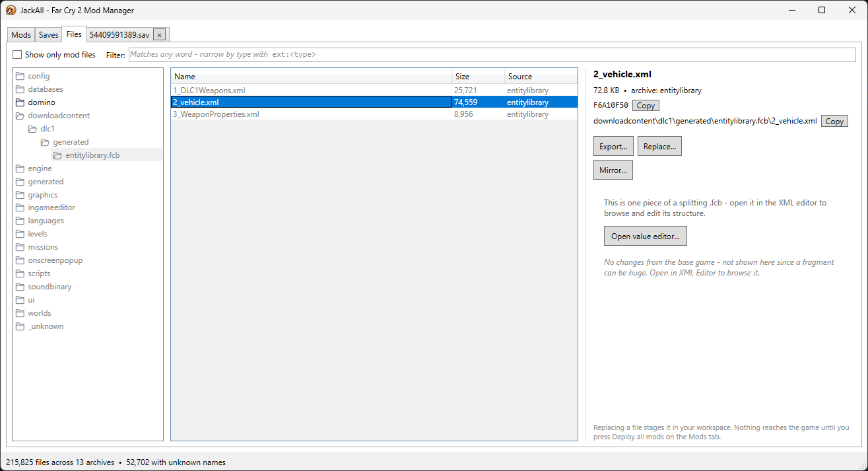This screenshot has width=868, height=471.
Task: Click the languages folder icon
Action: pos(20,221)
